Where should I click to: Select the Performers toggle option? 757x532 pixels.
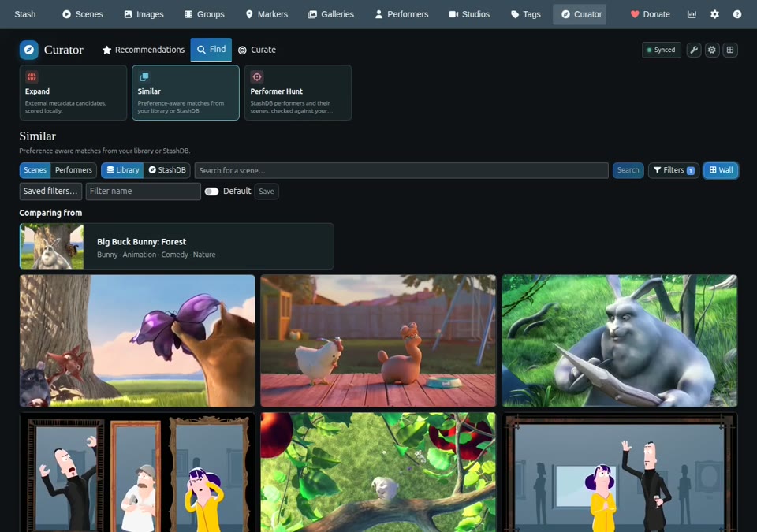click(73, 170)
